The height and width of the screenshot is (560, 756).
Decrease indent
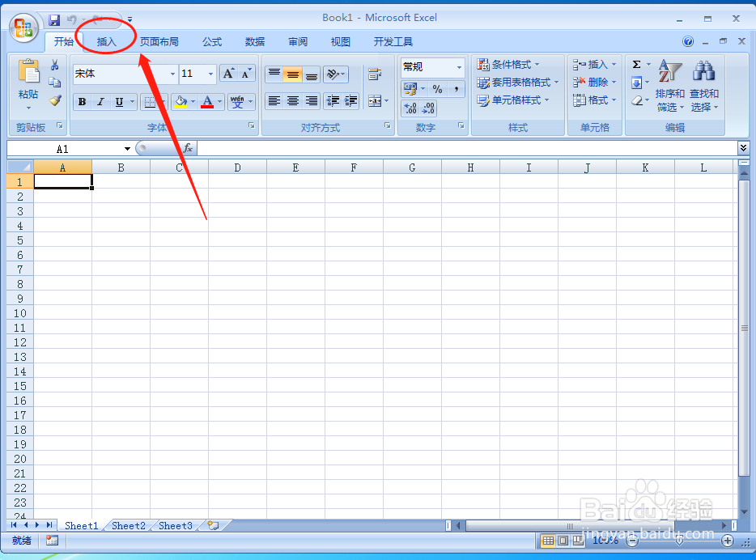pos(333,100)
